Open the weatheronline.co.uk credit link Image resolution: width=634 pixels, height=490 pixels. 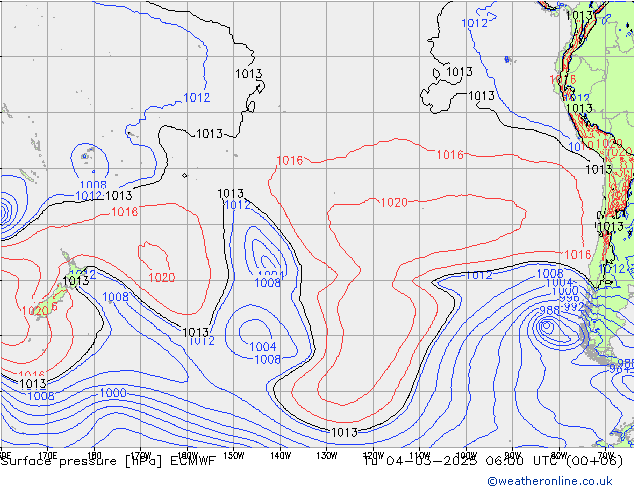click(x=550, y=481)
